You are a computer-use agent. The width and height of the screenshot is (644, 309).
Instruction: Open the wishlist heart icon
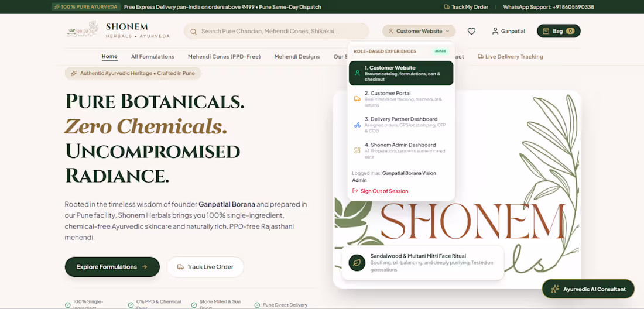click(471, 31)
